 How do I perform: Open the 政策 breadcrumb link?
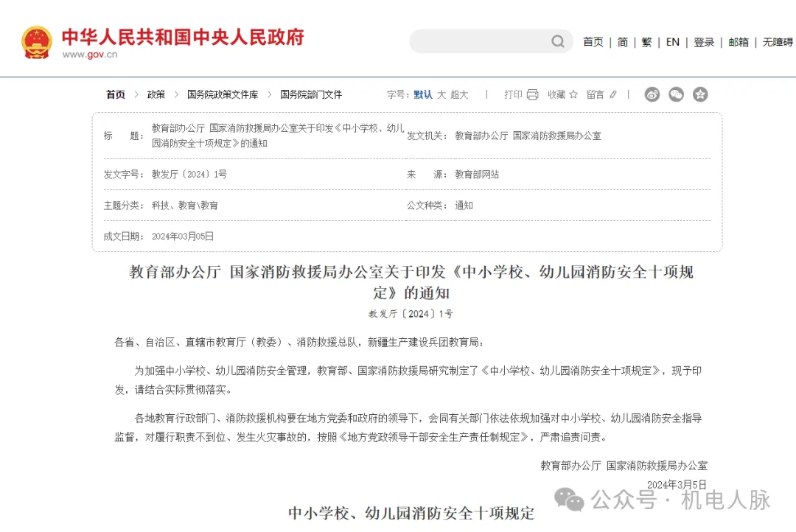[156, 94]
